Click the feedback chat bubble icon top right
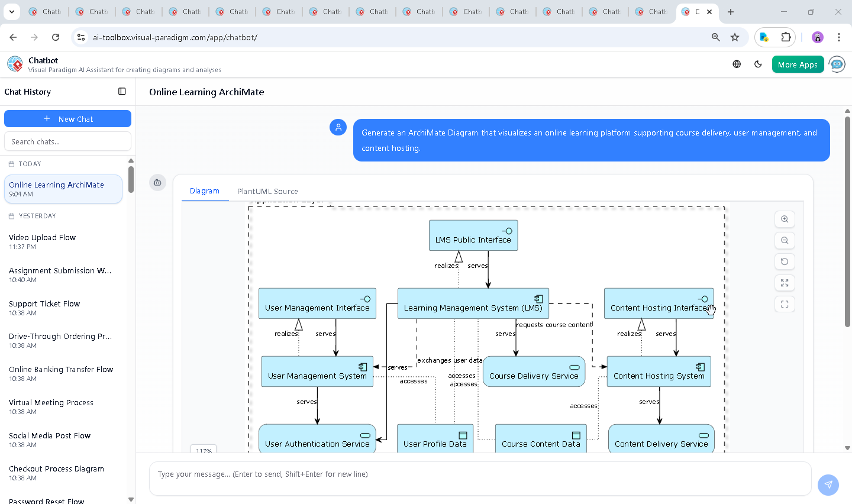 point(837,64)
